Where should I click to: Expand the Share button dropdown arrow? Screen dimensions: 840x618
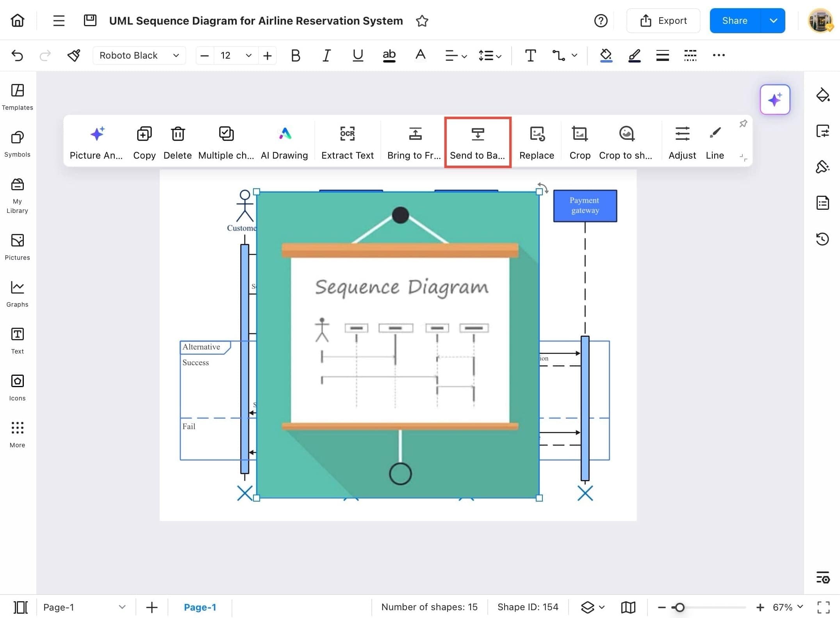click(x=773, y=21)
